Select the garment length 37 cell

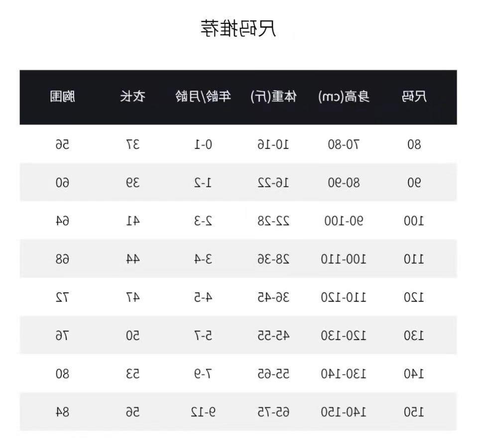pyautogui.click(x=132, y=144)
